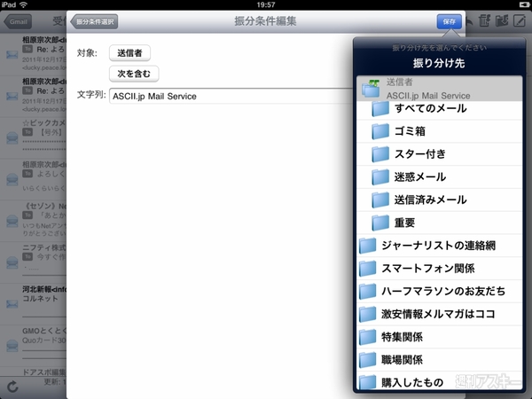
Task: Click folder icon beside 重要
Action: [380, 223]
